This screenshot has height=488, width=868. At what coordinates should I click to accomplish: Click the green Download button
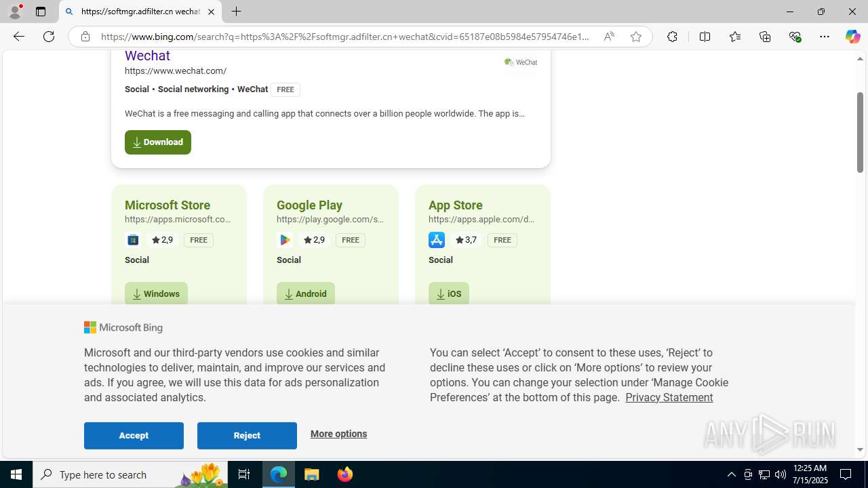[x=158, y=142]
